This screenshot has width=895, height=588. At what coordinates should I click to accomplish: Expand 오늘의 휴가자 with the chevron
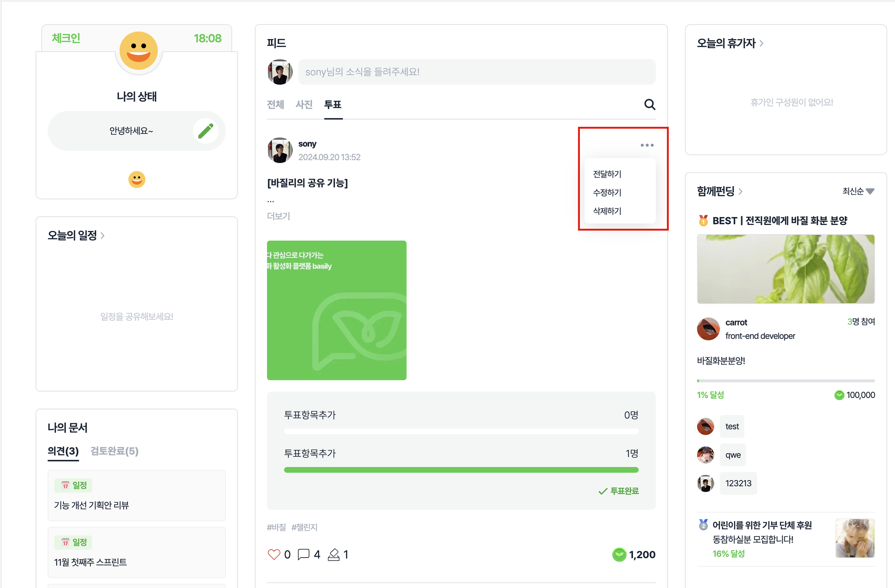click(761, 43)
